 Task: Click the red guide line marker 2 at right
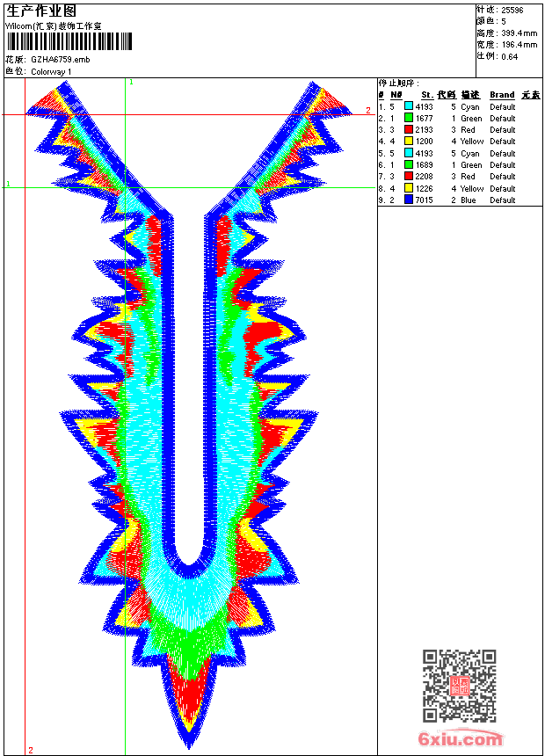click(x=368, y=111)
